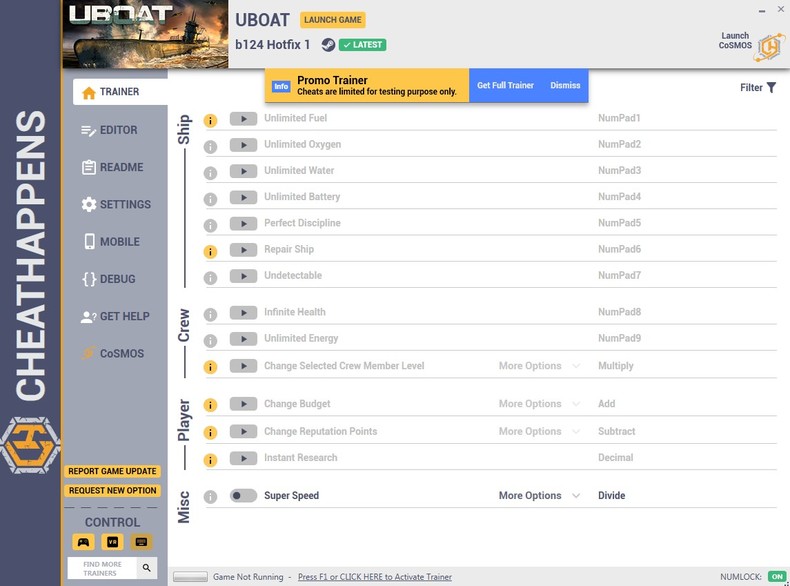Click the search magnifier for Find More Trainers
The image size is (790, 586).
pyautogui.click(x=147, y=568)
